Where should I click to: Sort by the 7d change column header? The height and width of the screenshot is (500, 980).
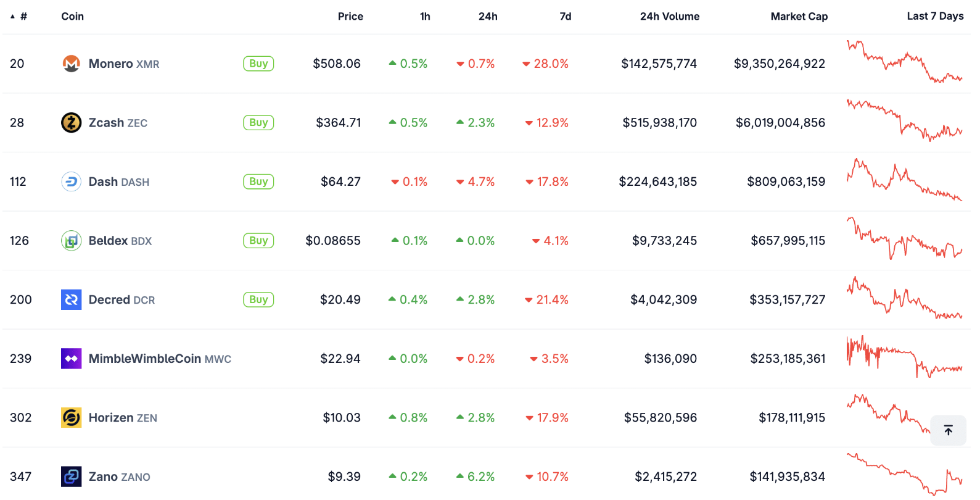click(565, 17)
